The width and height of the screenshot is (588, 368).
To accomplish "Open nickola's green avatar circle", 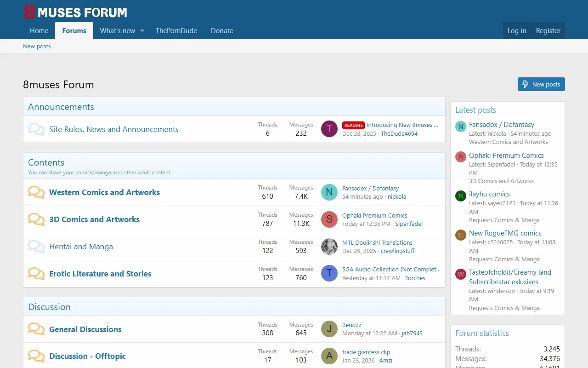I will 329,192.
